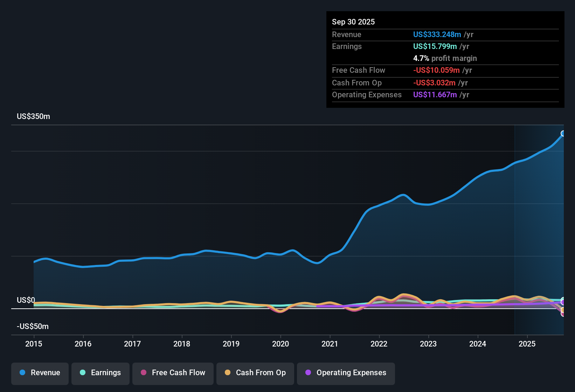575x392 pixels.
Task: Select the 2025 label on the time axis
Action: (527, 344)
